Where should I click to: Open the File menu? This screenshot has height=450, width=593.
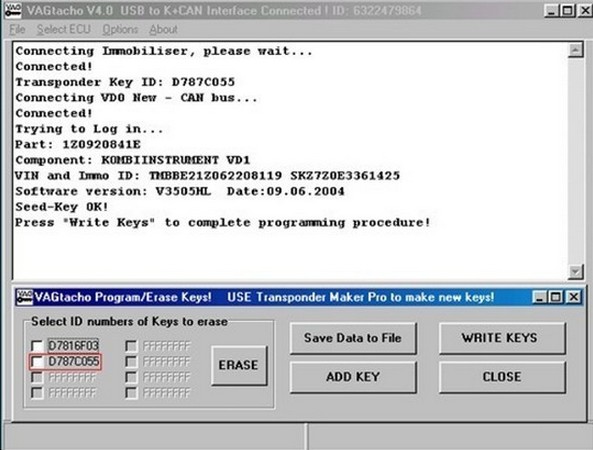[x=17, y=29]
